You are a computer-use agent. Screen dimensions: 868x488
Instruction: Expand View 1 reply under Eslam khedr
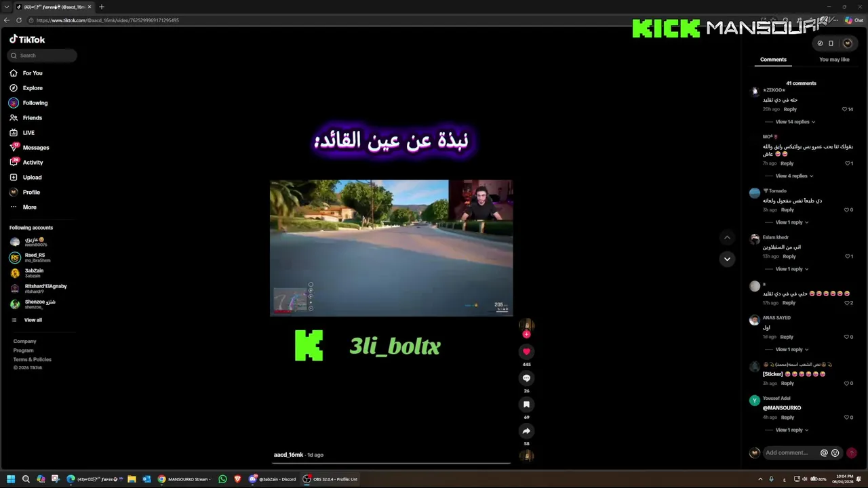[792, 269]
